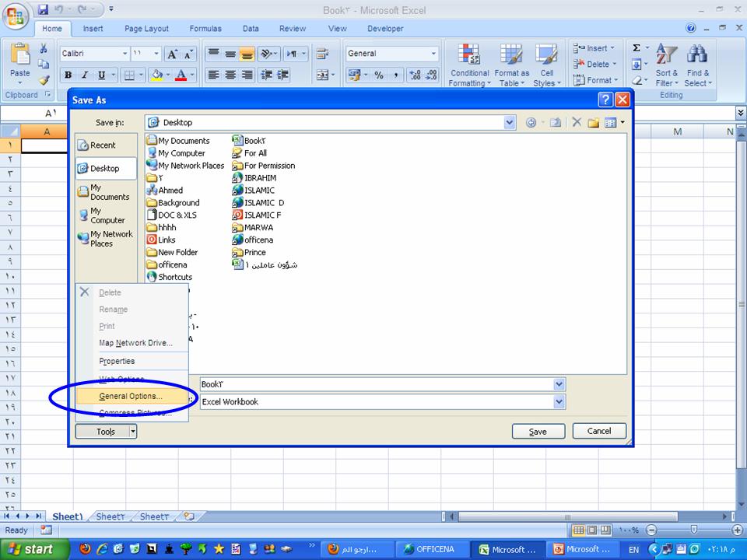
Task: Switch to the Formulas tab
Action: 205,29
